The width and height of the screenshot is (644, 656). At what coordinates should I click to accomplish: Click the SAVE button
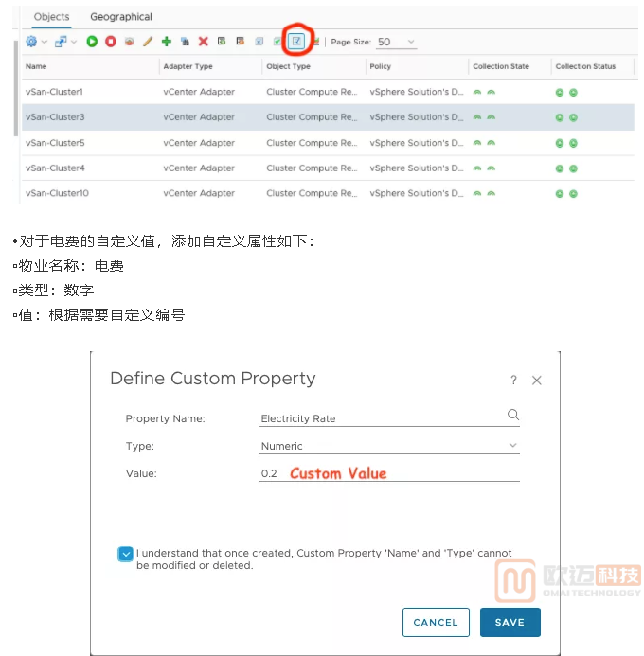pyautogui.click(x=510, y=623)
